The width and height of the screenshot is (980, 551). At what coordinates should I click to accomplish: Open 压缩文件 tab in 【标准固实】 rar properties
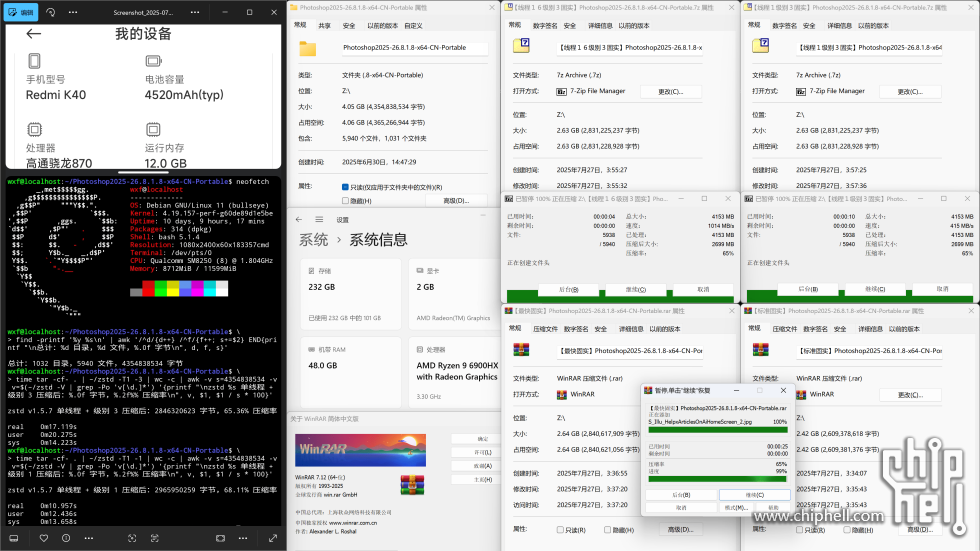coord(784,329)
